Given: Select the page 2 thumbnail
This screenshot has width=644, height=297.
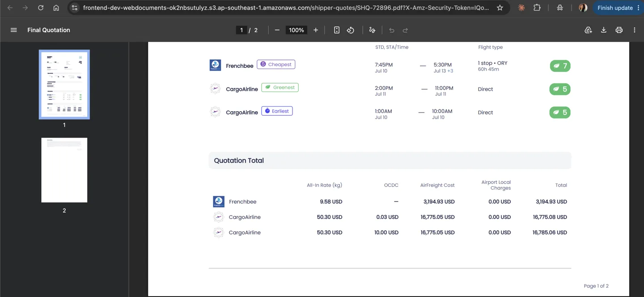Looking at the screenshot, I should click(x=64, y=170).
